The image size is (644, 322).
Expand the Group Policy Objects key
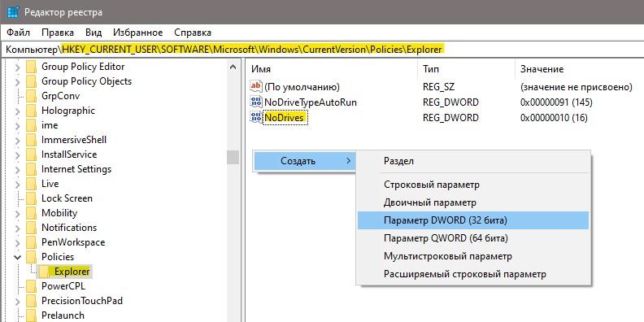17,82
